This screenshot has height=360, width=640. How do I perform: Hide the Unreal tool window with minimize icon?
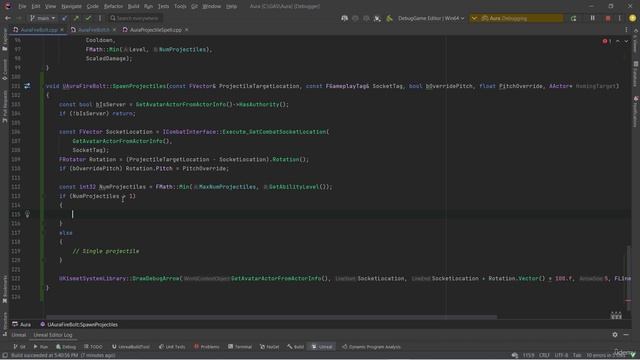click(x=626, y=335)
